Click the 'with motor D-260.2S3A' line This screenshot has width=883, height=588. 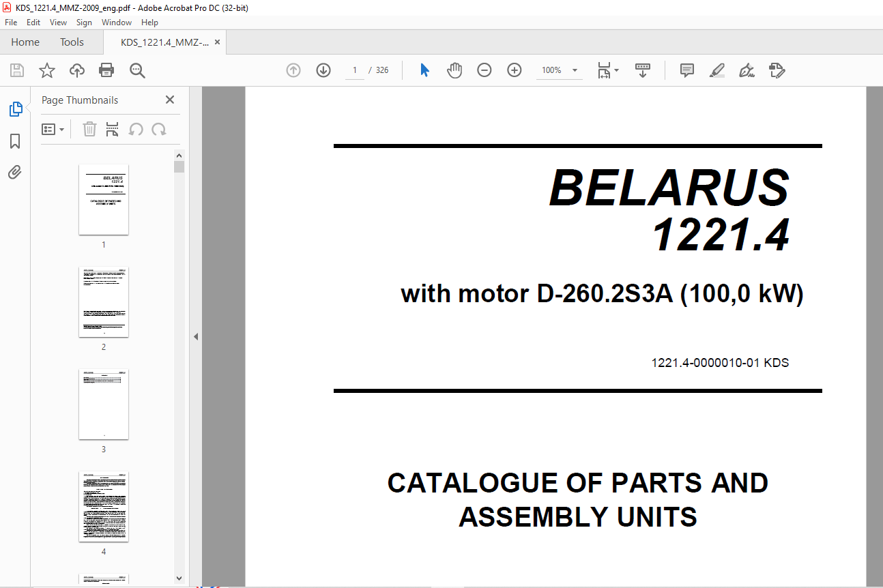coord(603,294)
